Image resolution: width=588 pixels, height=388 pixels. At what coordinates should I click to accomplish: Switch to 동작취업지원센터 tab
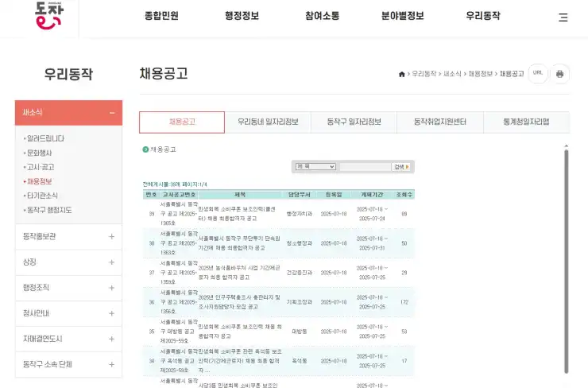point(440,122)
